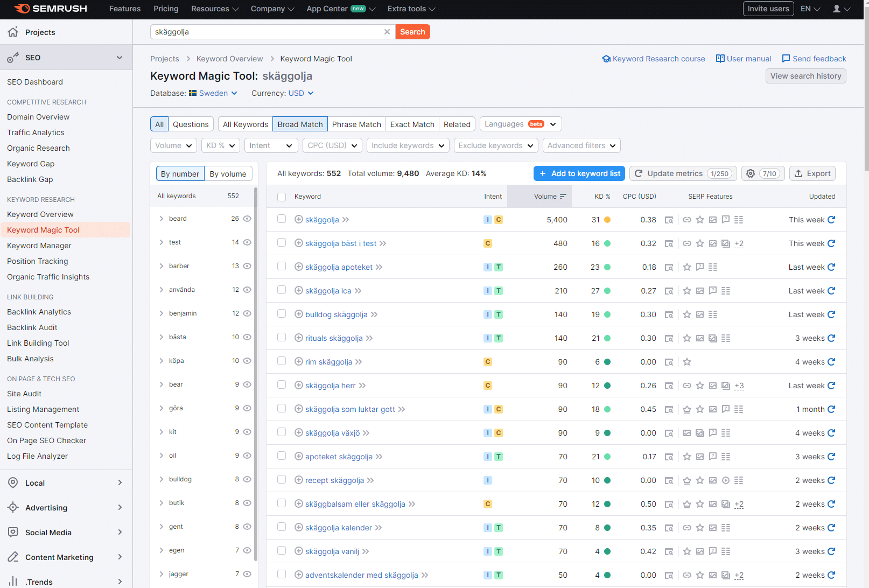Click Volume column sort icon
Screen dimensions: 869x588
pos(563,197)
